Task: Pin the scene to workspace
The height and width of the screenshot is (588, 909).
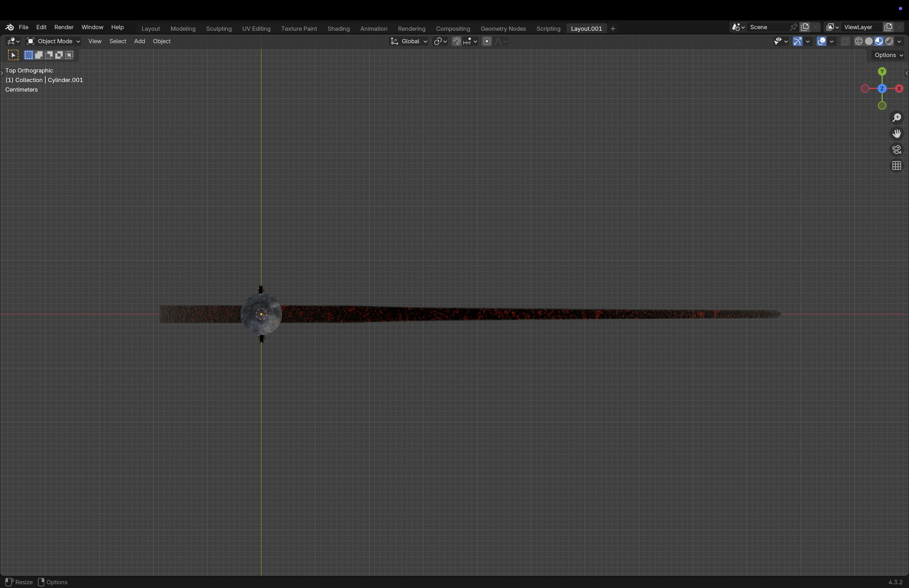Action: pos(793,27)
